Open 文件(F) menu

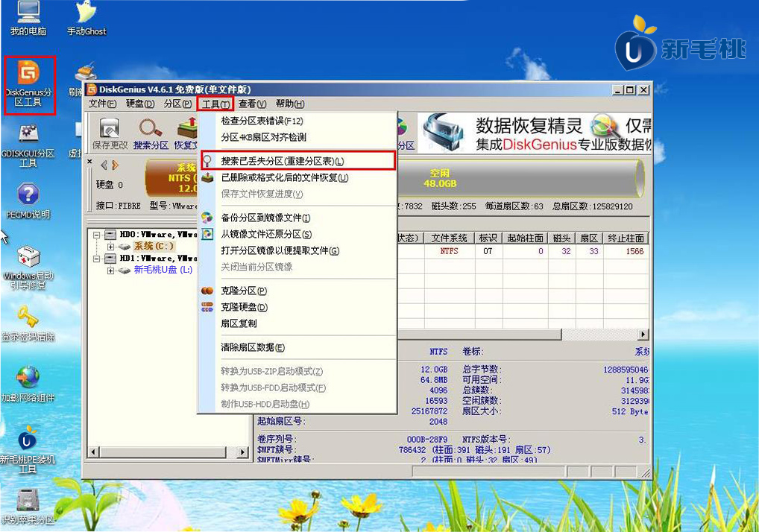[102, 104]
